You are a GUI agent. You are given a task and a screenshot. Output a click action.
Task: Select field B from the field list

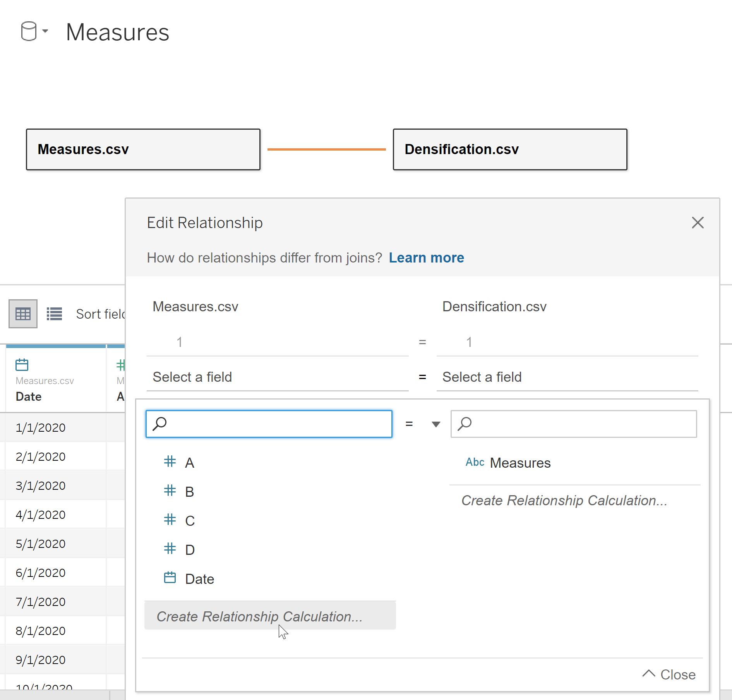click(189, 492)
